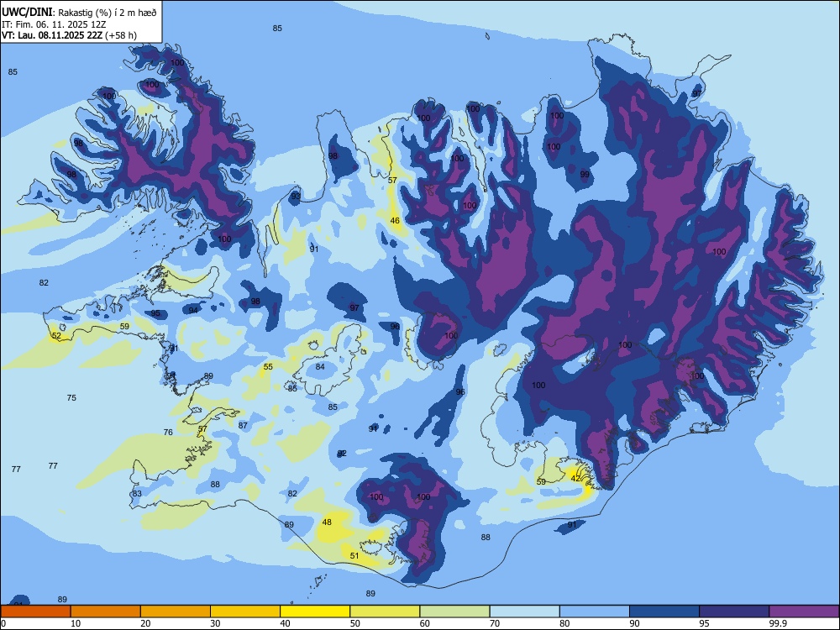Select the amber 20–30 legend color box

(x=176, y=612)
